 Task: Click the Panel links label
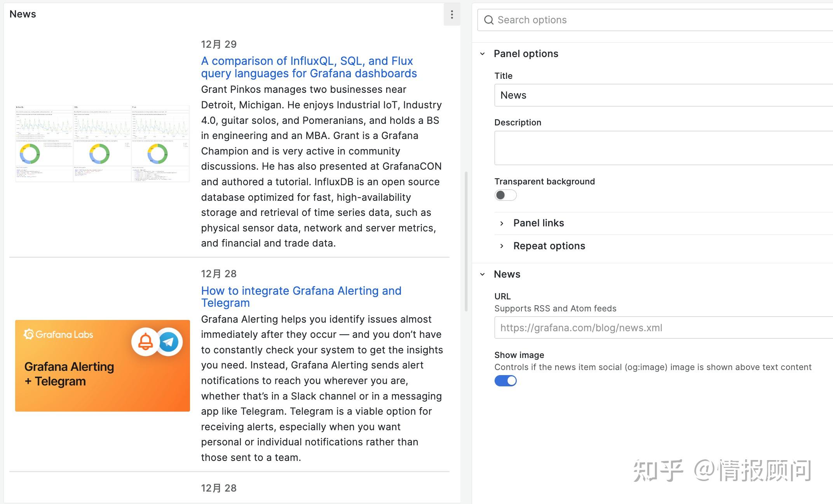pos(538,223)
